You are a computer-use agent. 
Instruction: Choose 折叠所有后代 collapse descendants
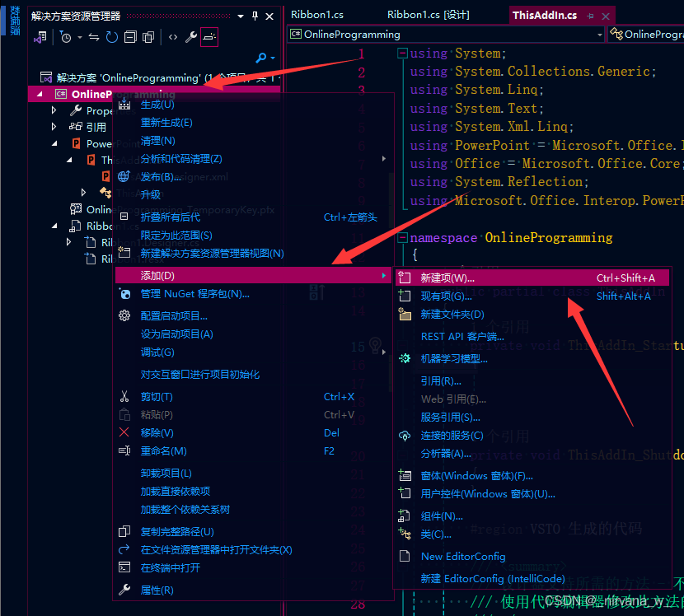point(170,217)
